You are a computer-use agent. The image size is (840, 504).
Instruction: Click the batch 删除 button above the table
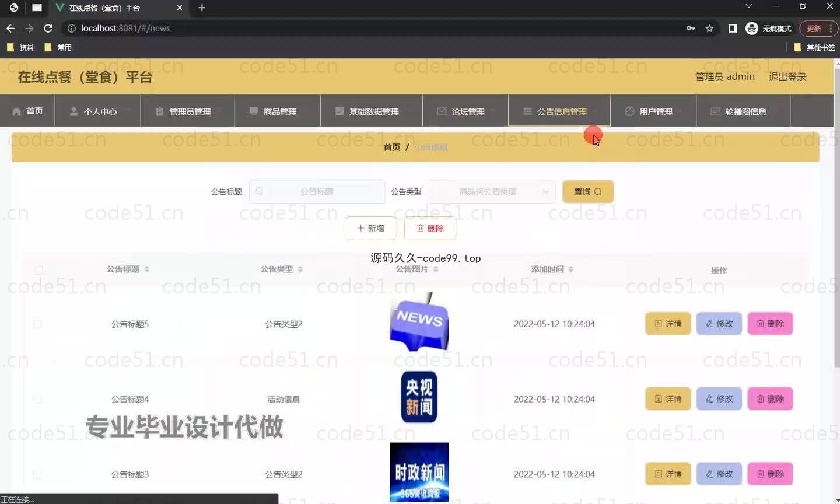point(430,228)
